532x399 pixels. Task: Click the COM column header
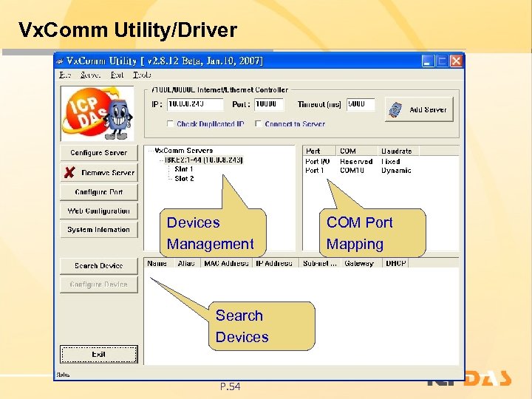click(x=357, y=151)
